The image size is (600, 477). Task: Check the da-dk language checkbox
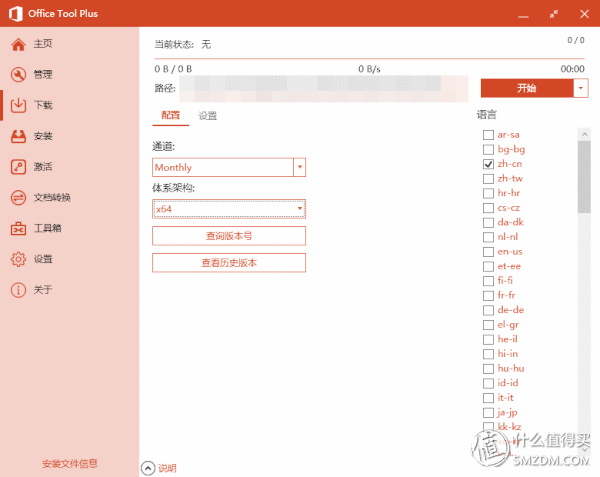point(488,223)
